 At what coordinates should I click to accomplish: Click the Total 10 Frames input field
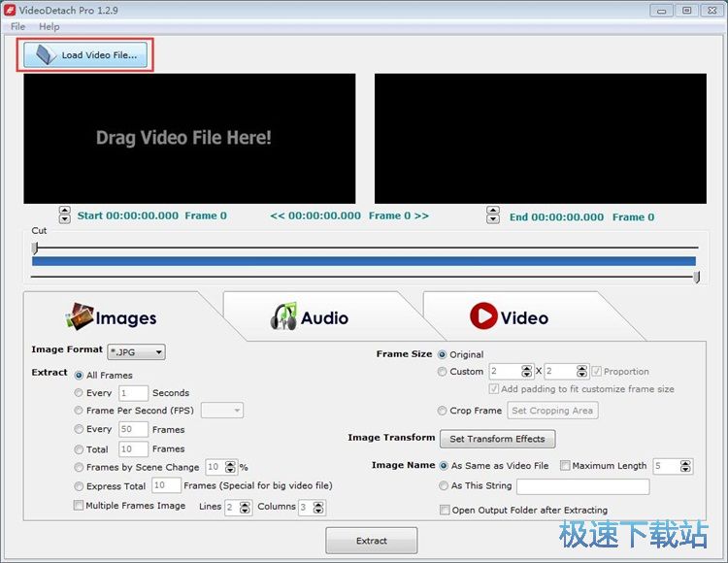click(133, 448)
